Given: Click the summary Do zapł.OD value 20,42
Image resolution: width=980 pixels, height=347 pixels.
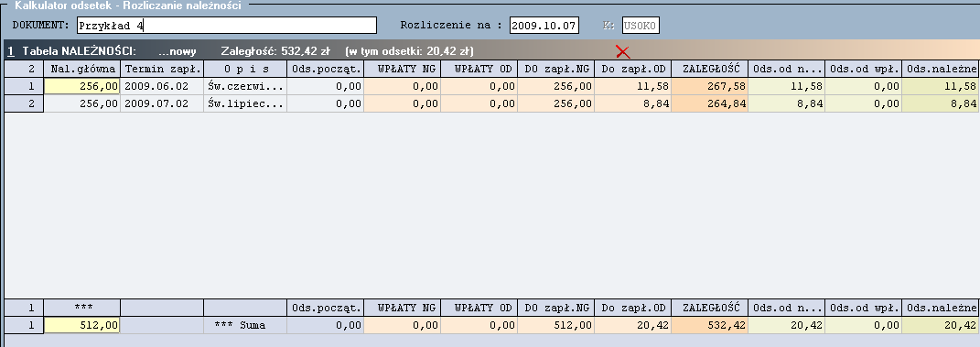Looking at the screenshot, I should click(x=633, y=325).
